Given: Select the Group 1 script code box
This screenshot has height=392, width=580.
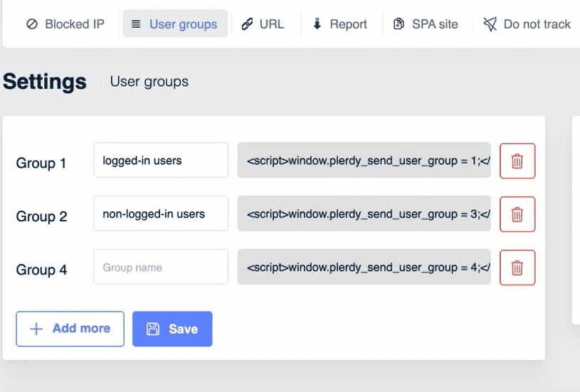Looking at the screenshot, I should [x=364, y=161].
